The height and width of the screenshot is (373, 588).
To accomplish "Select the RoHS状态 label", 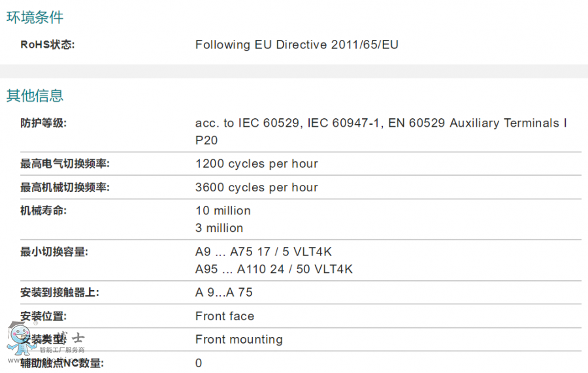I will (x=48, y=45).
